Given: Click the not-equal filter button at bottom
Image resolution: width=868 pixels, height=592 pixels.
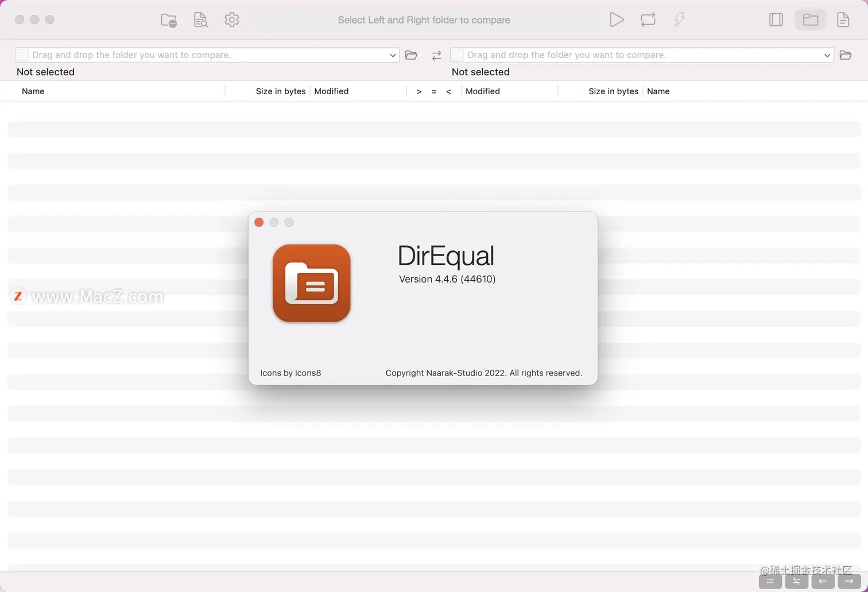Looking at the screenshot, I should pyautogui.click(x=797, y=581).
